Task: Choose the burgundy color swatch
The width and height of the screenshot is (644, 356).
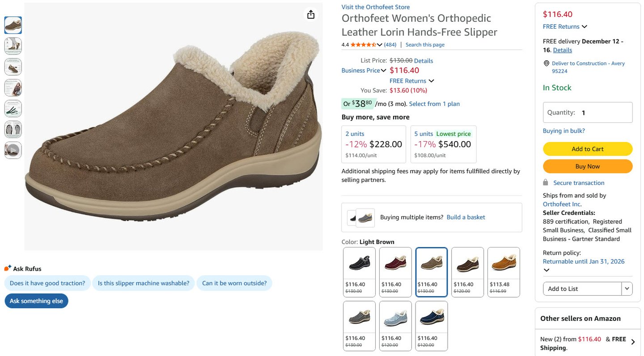Action: 395,272
